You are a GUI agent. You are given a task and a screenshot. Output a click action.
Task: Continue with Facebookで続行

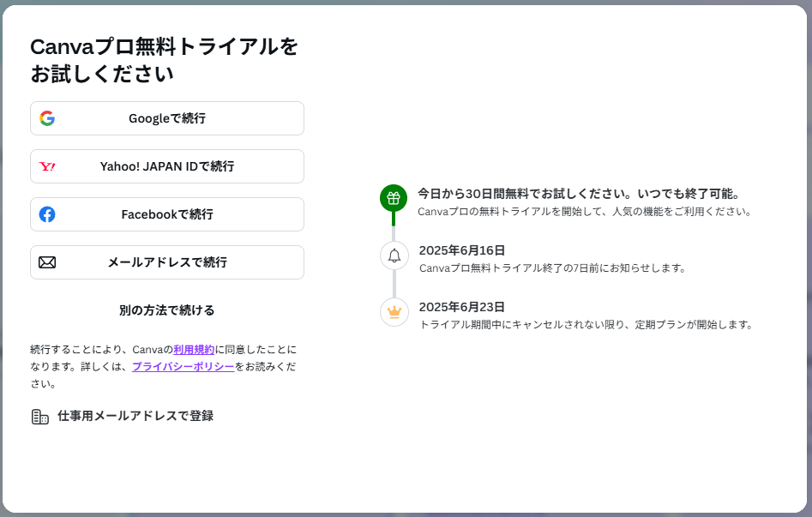(166, 214)
